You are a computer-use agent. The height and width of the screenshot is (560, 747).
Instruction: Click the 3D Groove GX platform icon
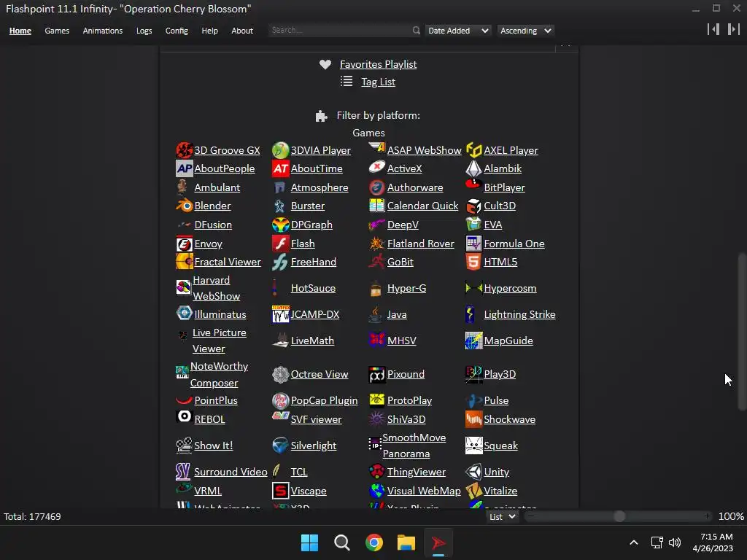pos(184,150)
